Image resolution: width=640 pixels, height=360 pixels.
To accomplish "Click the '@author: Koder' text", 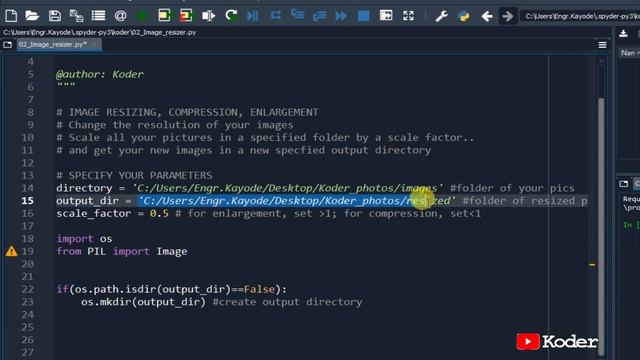I will (x=100, y=74).
